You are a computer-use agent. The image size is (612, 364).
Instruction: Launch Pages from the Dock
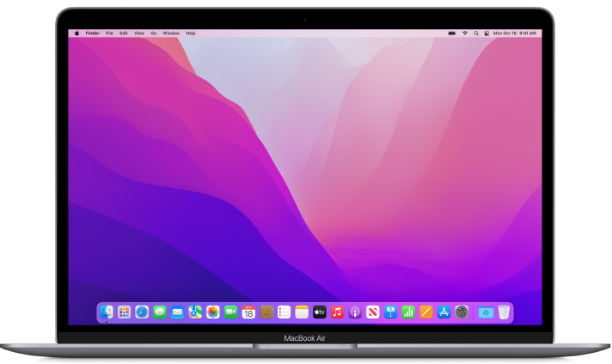click(x=426, y=312)
